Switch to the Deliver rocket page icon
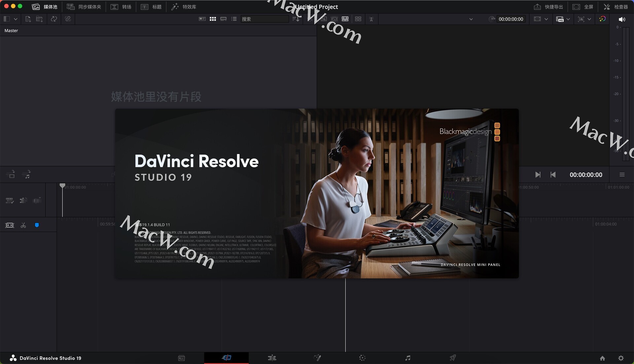Image resolution: width=634 pixels, height=364 pixels. tap(453, 358)
